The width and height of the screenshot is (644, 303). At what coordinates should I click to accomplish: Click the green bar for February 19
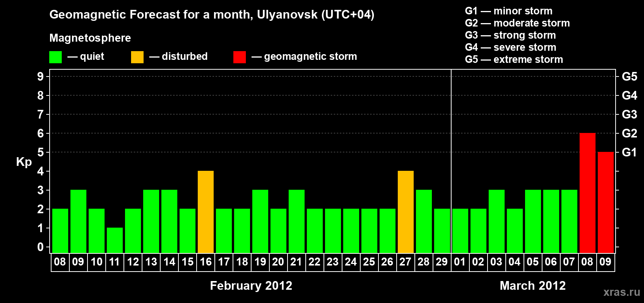tap(260, 221)
